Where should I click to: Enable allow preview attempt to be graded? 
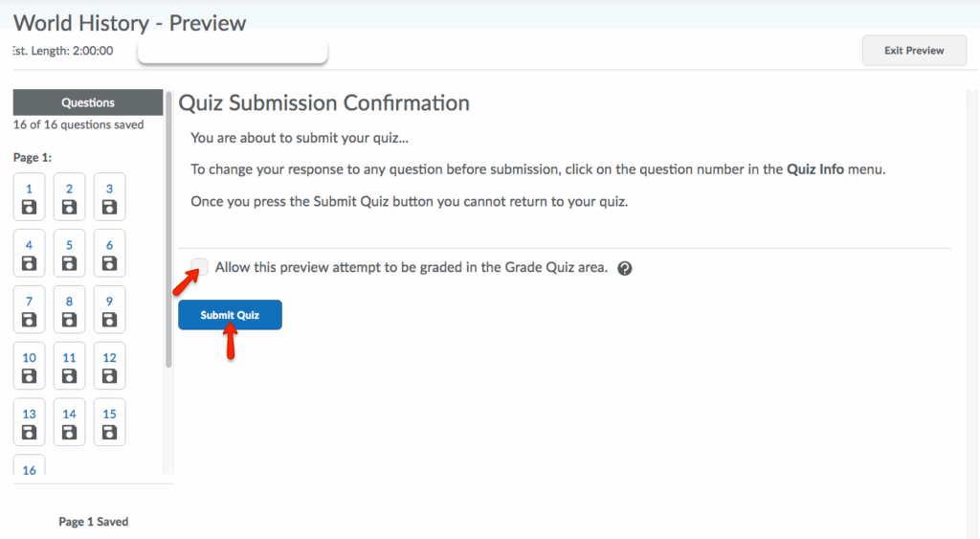[200, 267]
